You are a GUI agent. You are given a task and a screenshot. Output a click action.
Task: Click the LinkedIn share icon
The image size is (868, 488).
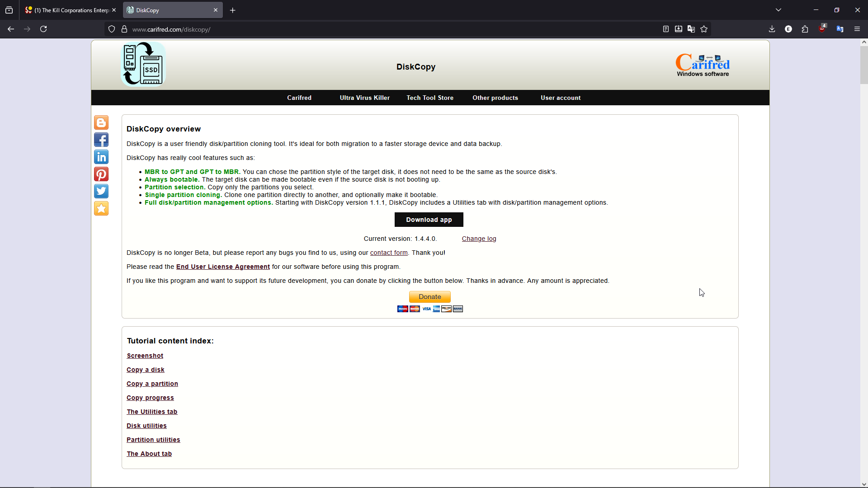(x=101, y=157)
